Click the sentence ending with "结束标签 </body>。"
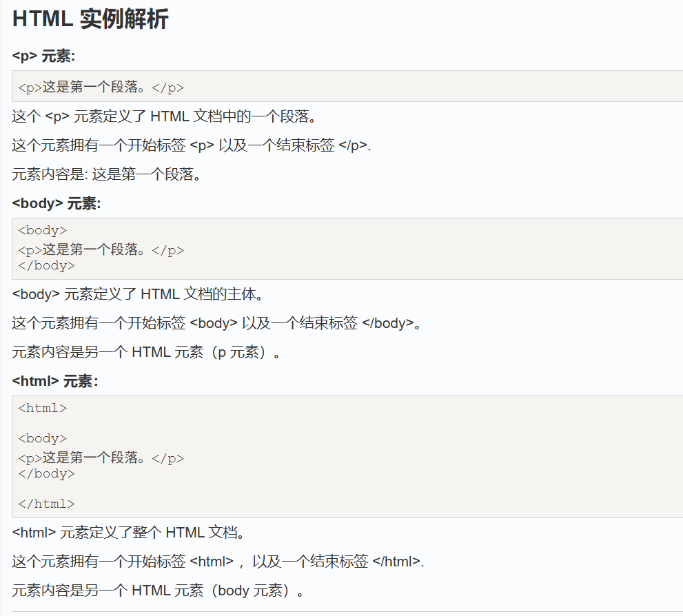Screen dimensions: 683x616 point(216,323)
